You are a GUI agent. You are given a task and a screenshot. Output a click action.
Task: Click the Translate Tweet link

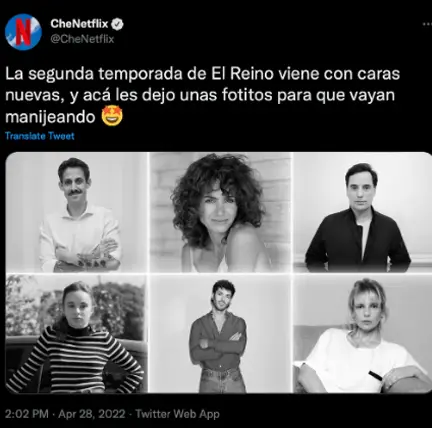[40, 136]
